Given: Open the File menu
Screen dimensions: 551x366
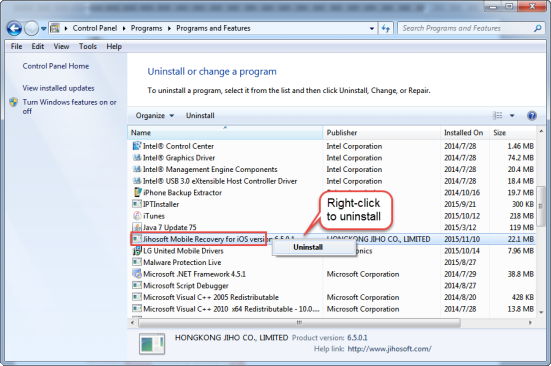Looking at the screenshot, I should tap(16, 46).
